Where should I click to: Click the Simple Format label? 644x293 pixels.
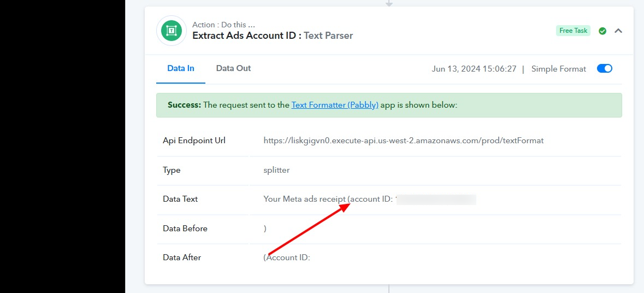(x=558, y=69)
